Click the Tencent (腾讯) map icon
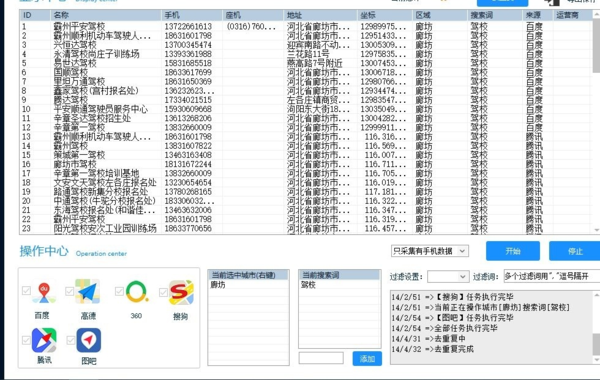 pos(44,340)
